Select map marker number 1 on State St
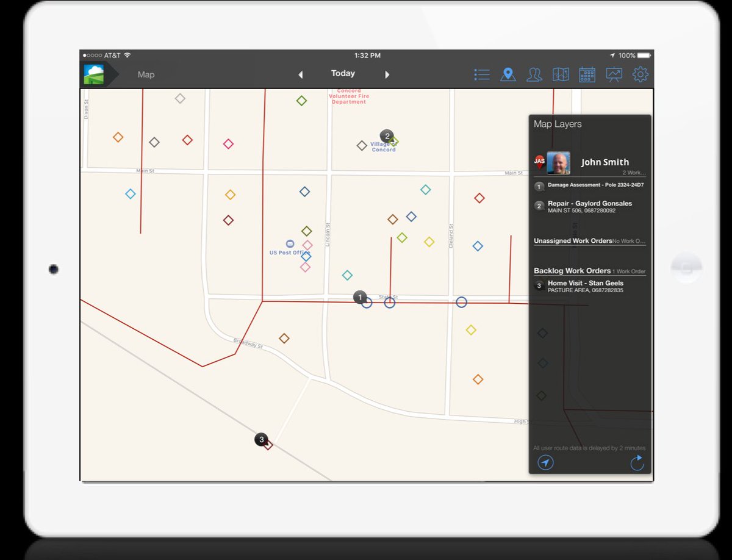The width and height of the screenshot is (732, 560). [360, 297]
